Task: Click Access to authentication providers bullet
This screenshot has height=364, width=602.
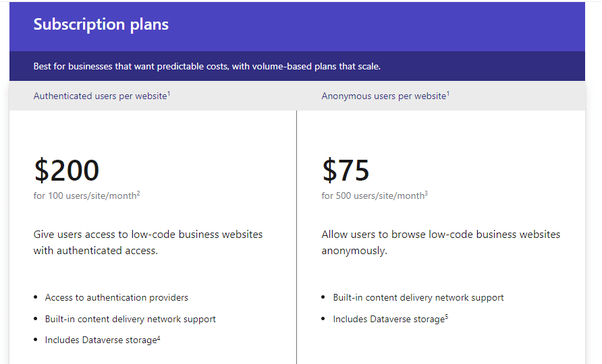Action: 116,298
